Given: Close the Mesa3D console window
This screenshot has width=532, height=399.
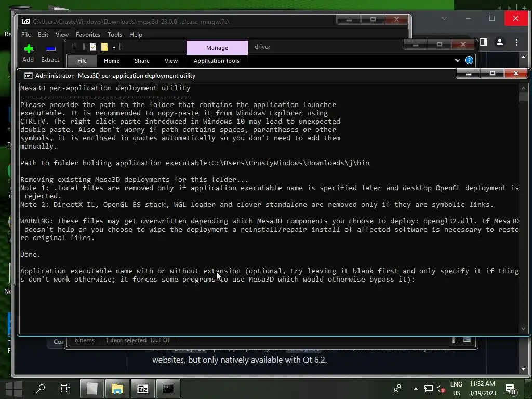Looking at the screenshot, I should (x=516, y=73).
